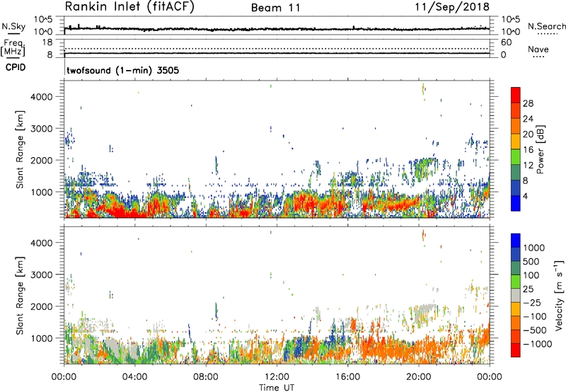Image resolution: width=566 pixels, height=392 pixels.
Task: Select the 'N.Sky' legend label
Action: (13, 26)
